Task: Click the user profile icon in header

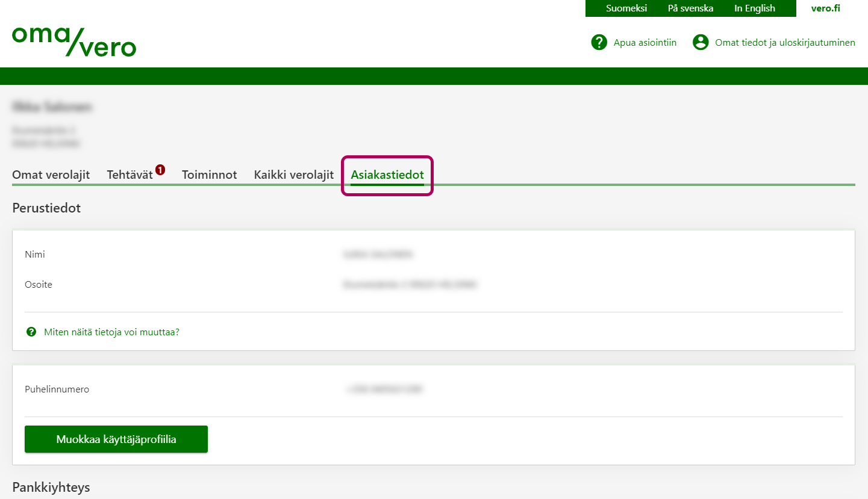Action: 701,42
